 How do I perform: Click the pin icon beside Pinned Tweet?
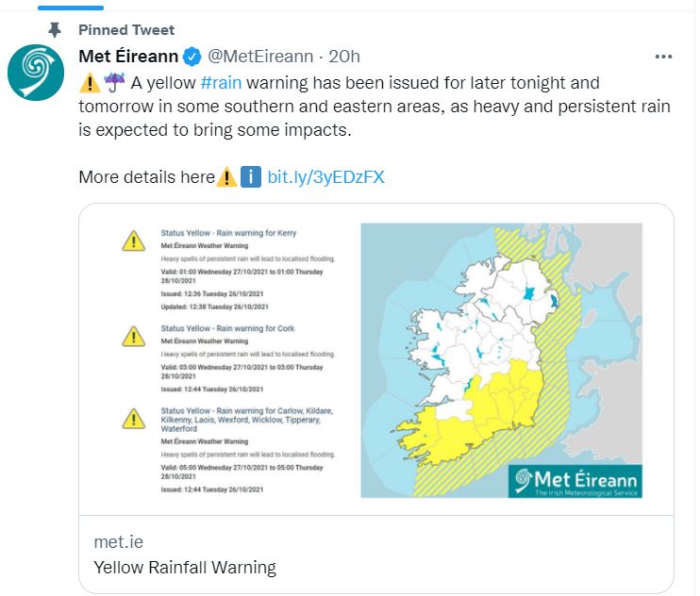(55, 30)
